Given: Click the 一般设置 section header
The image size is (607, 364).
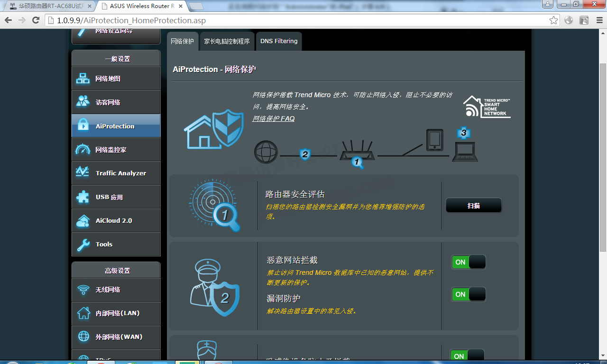Looking at the screenshot, I should (x=117, y=59).
